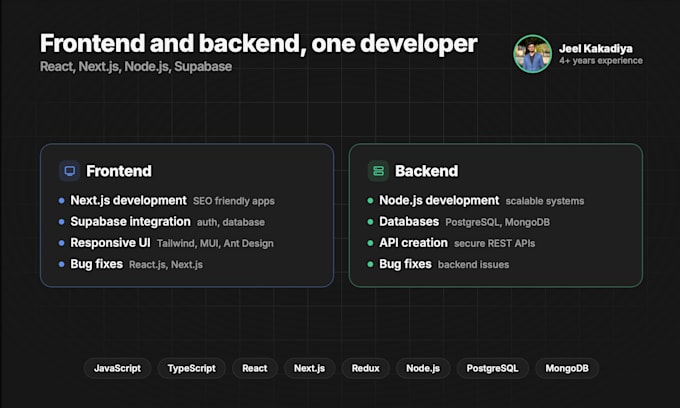Click 'Responsive UI' list item
This screenshot has height=408, width=680.
point(110,243)
